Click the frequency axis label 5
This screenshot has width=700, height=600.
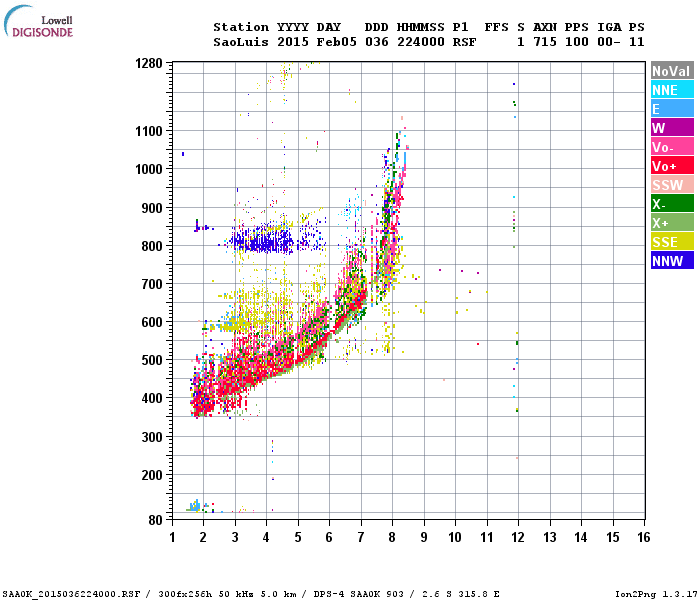tap(298, 537)
